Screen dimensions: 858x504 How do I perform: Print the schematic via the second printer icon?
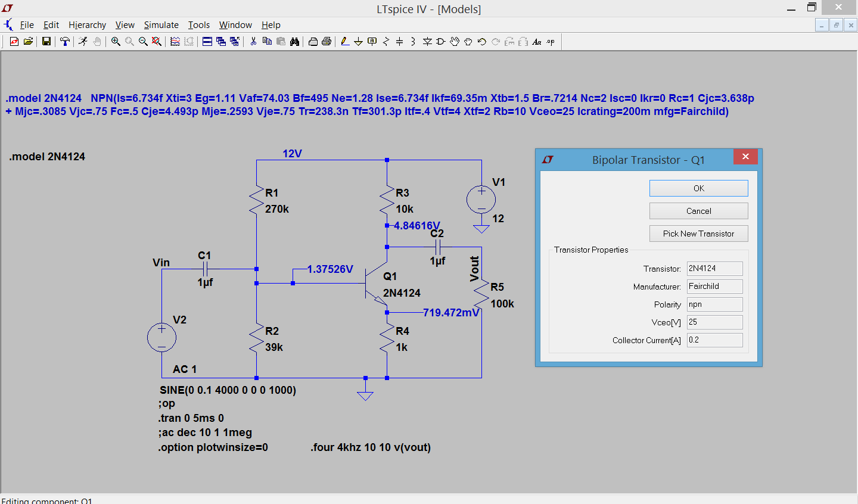click(x=327, y=42)
